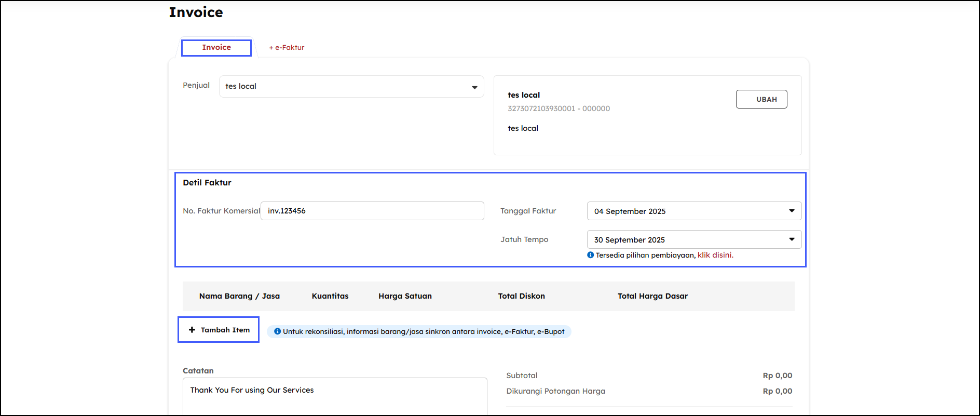Click the Total Harga Dasar column header

[652, 296]
